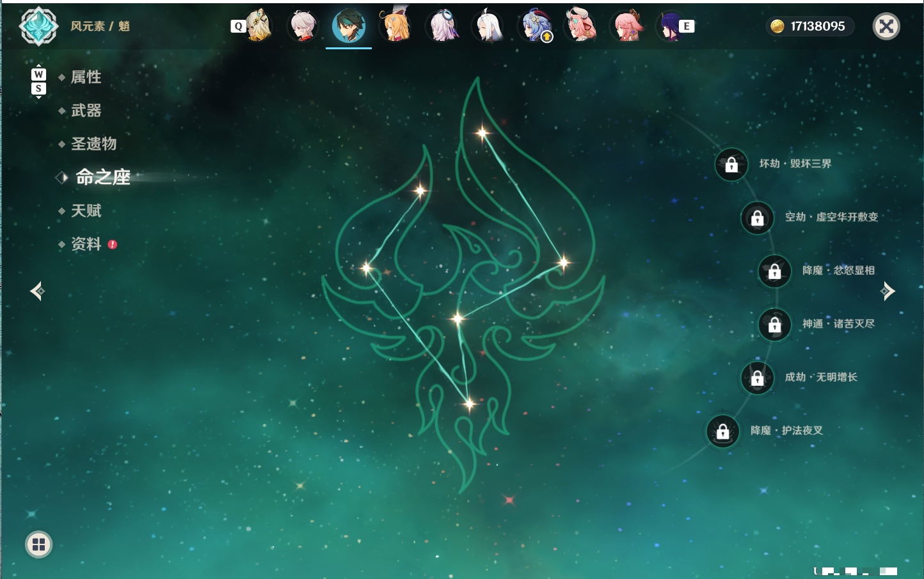Viewport: 924px width, 579px height.
Task: Open the four-square menu icon at bottom left
Action: (38, 544)
